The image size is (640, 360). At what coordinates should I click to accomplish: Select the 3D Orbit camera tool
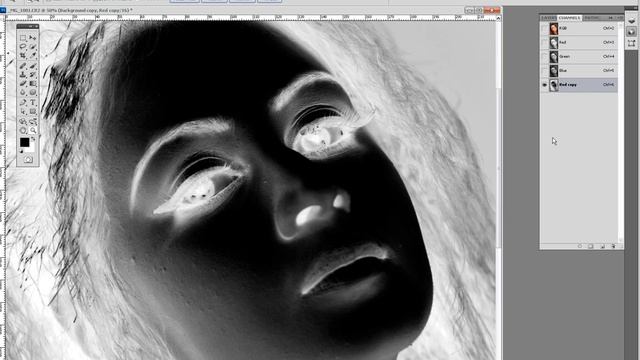click(33, 121)
